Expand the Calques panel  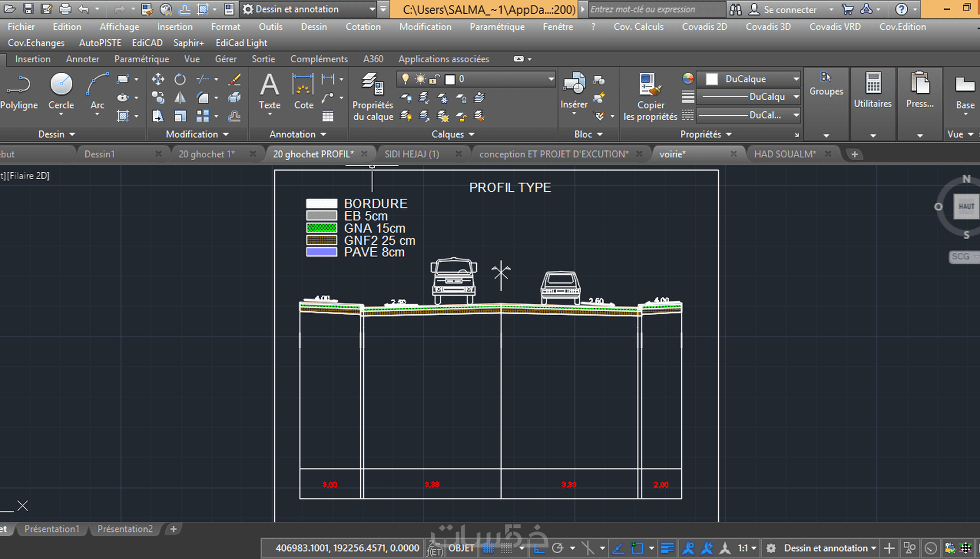pos(453,134)
